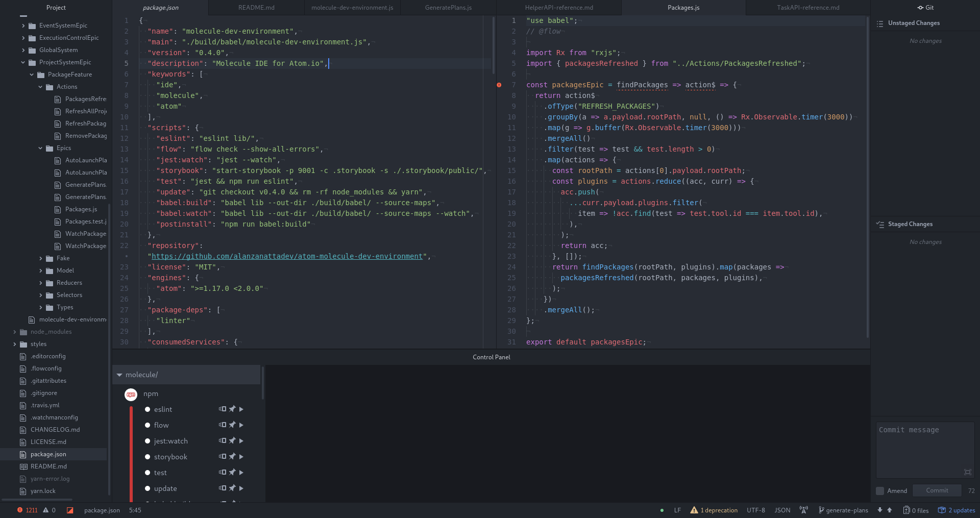Click the LF line ending selector
980x518 pixels.
coord(677,510)
